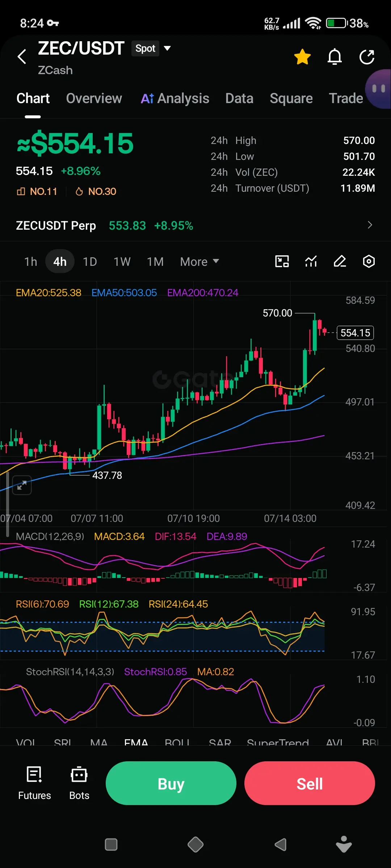This screenshot has height=868, width=391.
Task: Open the Bots icon
Action: tap(79, 783)
